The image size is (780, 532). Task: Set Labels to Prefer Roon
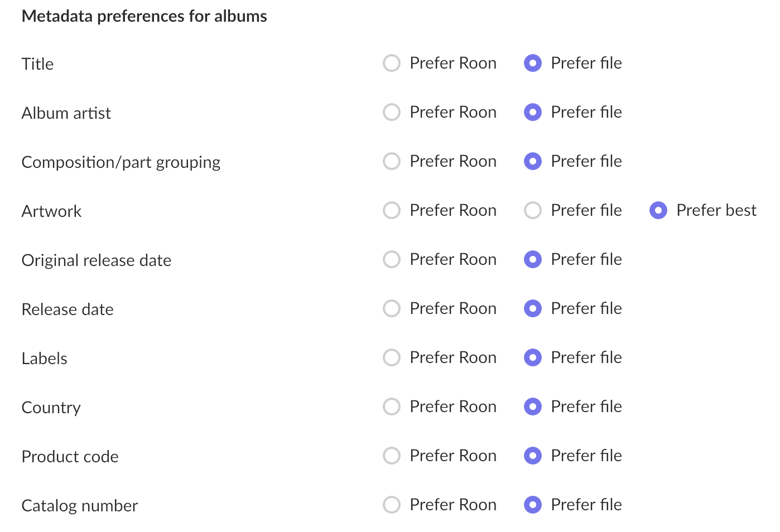point(392,357)
